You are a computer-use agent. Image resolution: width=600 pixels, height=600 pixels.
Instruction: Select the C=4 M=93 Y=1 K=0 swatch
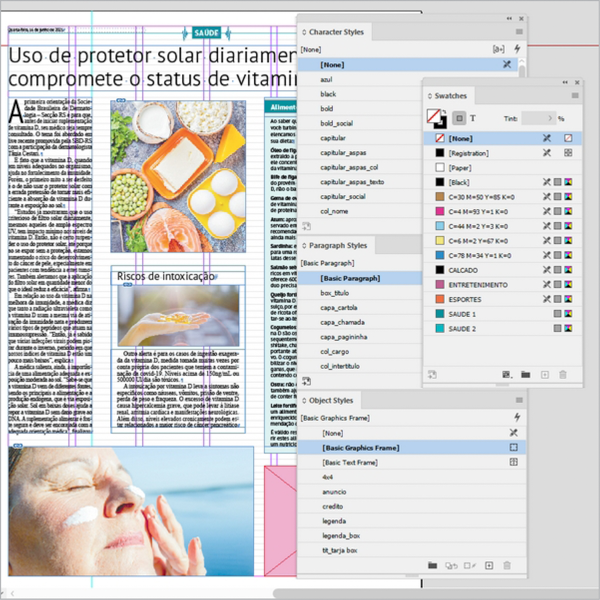503,212
